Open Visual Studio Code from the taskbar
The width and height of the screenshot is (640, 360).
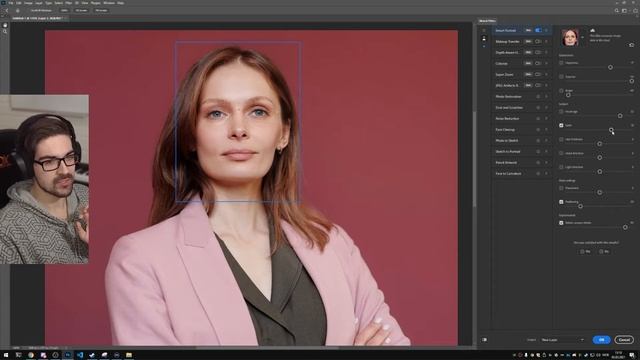(80, 355)
